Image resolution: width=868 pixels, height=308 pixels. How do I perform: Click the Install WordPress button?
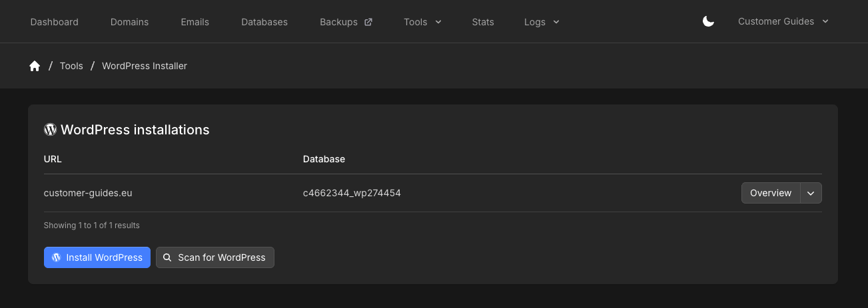pyautogui.click(x=97, y=257)
